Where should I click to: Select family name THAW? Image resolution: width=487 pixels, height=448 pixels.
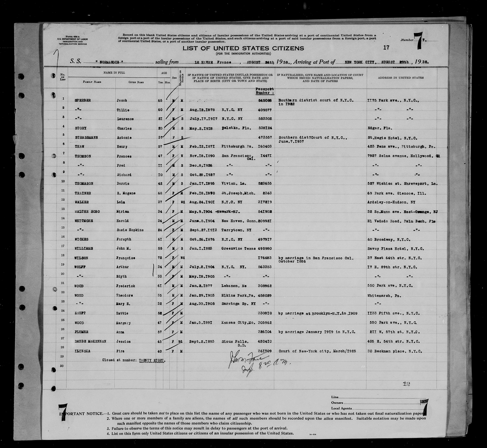pyautogui.click(x=79, y=147)
